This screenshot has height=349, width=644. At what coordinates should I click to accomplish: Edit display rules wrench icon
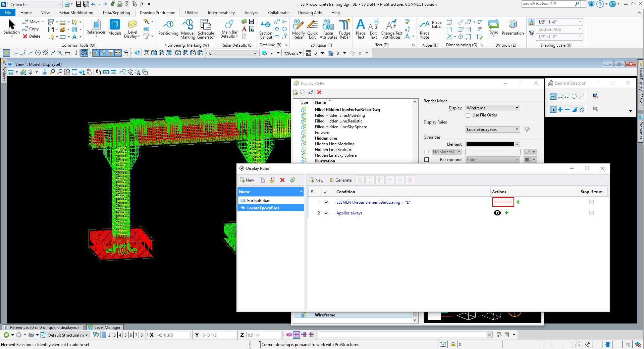click(527, 130)
